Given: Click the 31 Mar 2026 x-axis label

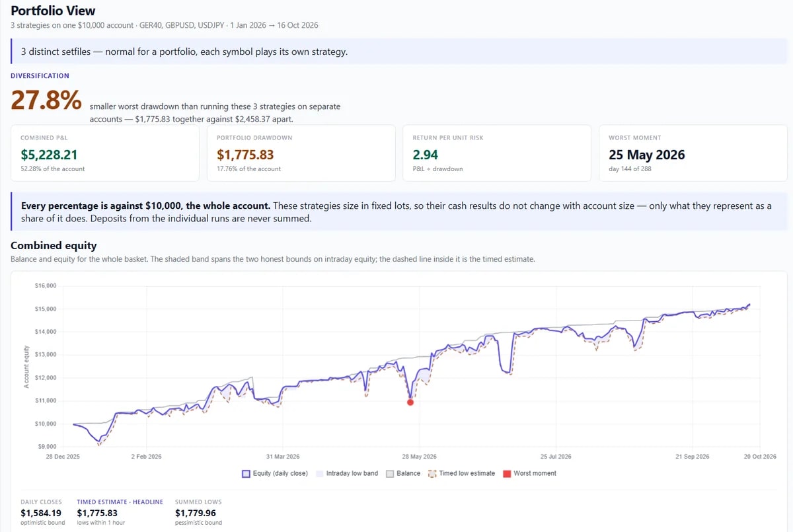Looking at the screenshot, I should point(283,457).
